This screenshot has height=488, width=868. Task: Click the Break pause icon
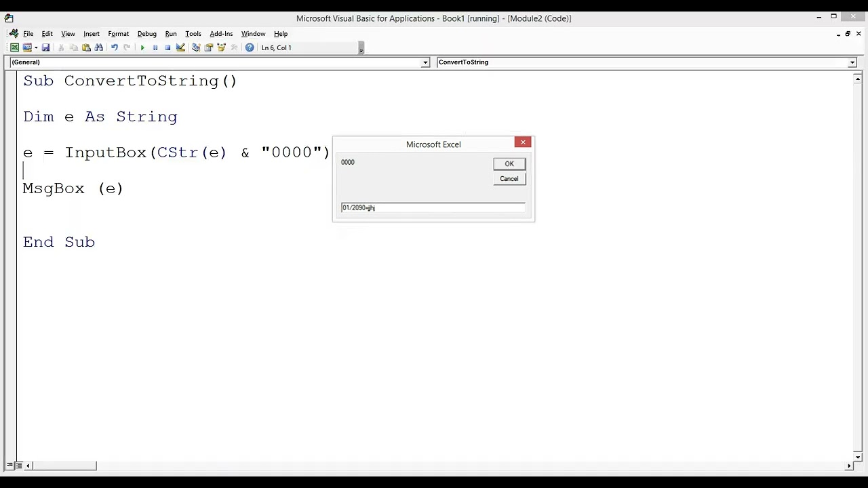155,47
